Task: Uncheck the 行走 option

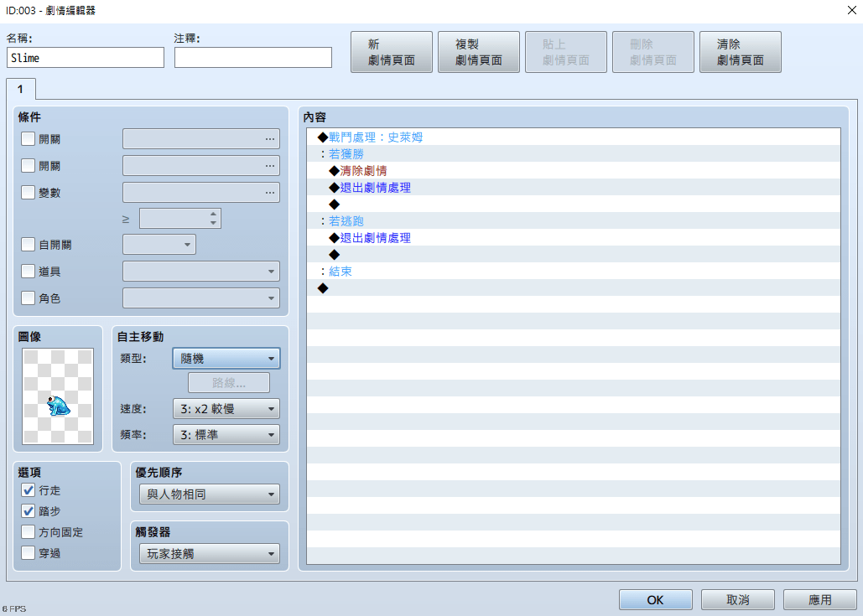Action: coord(29,490)
